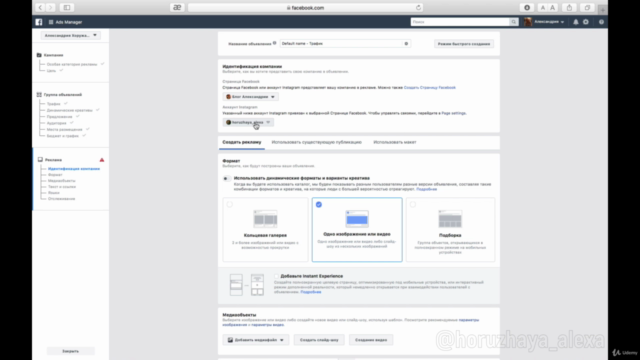Viewport: 640px width, 360px height.
Task: Select Одно изображение или видео radio button
Action: [319, 204]
